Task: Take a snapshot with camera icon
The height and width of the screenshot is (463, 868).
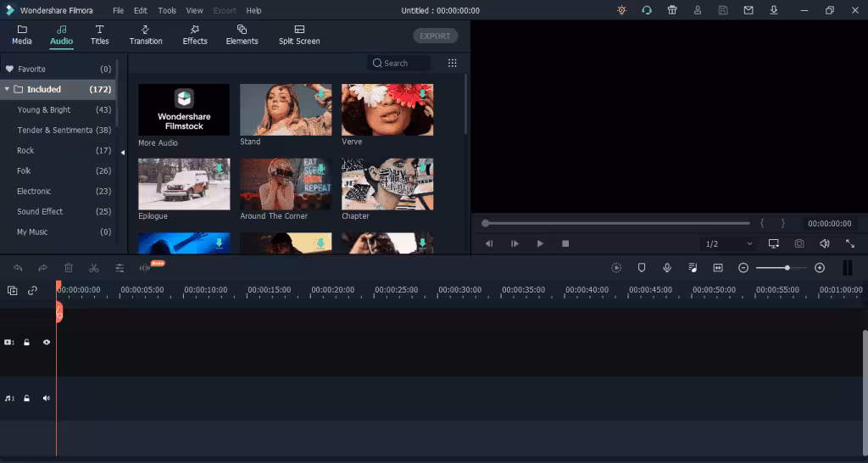Action: tap(799, 243)
